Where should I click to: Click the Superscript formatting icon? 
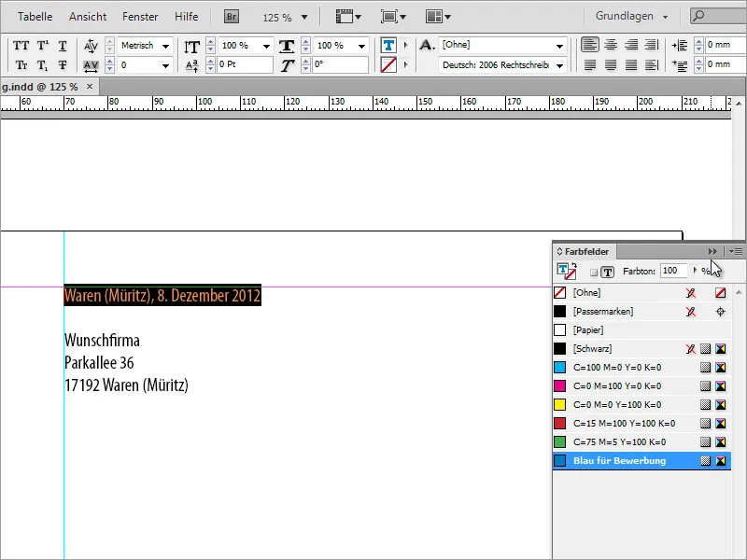point(42,46)
